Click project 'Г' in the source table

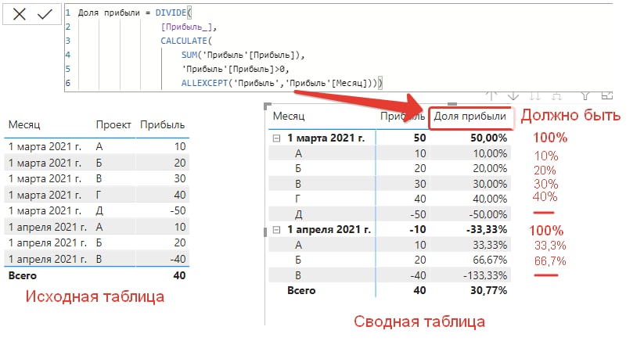tap(99, 195)
